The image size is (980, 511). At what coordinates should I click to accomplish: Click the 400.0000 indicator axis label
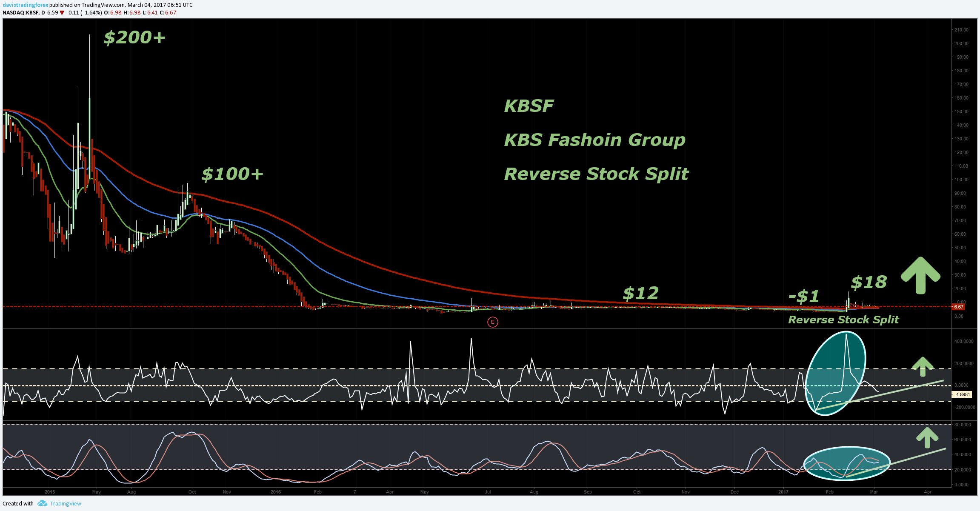click(964, 341)
